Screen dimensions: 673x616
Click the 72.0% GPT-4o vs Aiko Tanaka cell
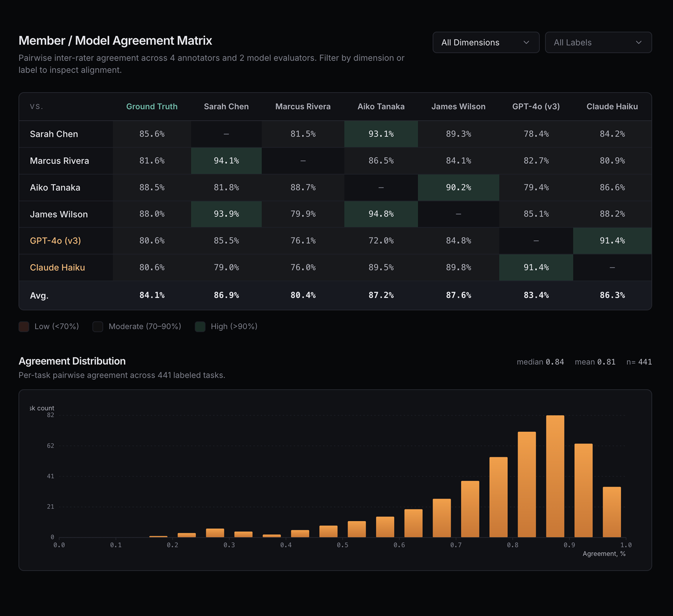coord(381,241)
